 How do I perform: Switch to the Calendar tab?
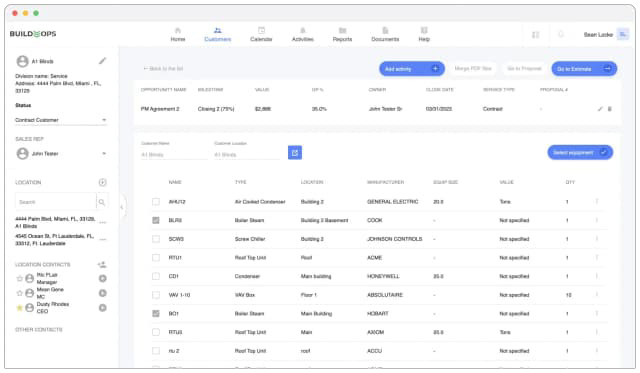261,35
